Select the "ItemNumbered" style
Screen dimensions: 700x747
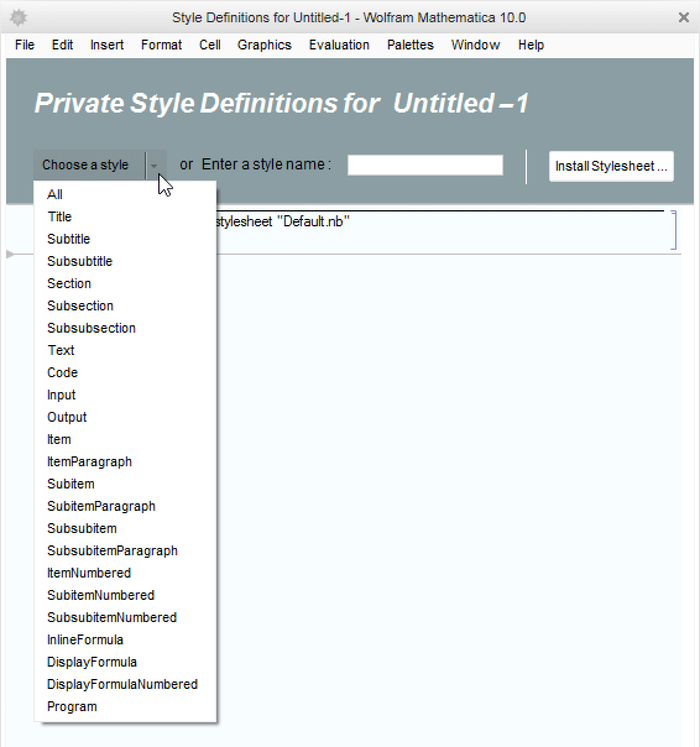tap(89, 573)
